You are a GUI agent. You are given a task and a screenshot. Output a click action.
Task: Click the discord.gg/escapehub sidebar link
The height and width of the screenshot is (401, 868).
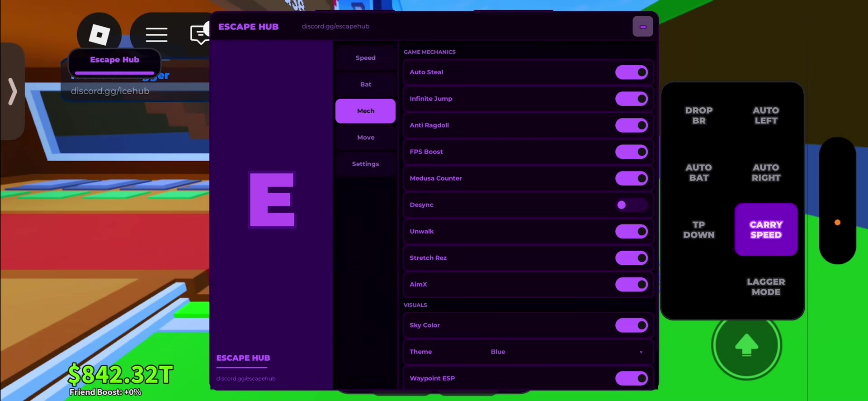tap(246, 378)
